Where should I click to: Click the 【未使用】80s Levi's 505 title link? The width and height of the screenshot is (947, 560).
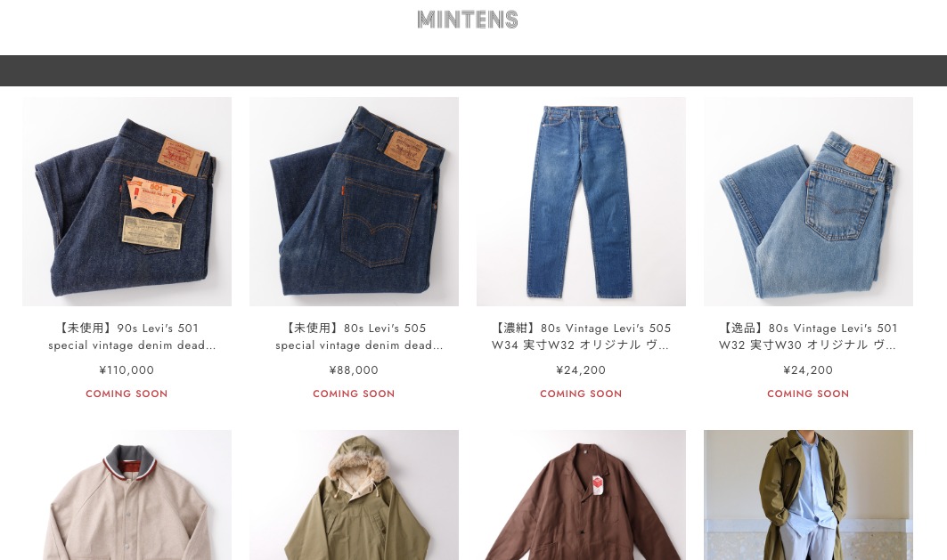354,337
